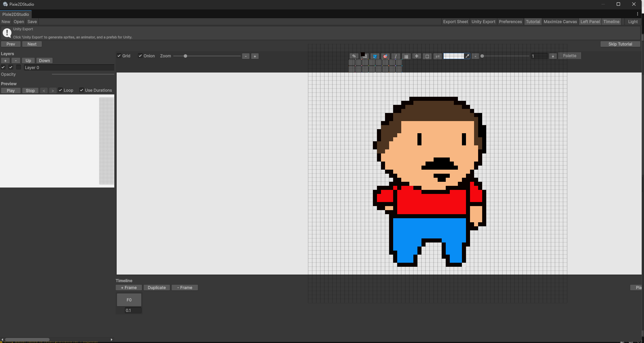Image resolution: width=644 pixels, height=343 pixels.
Task: Stop the animation preview
Action: pyautogui.click(x=30, y=91)
